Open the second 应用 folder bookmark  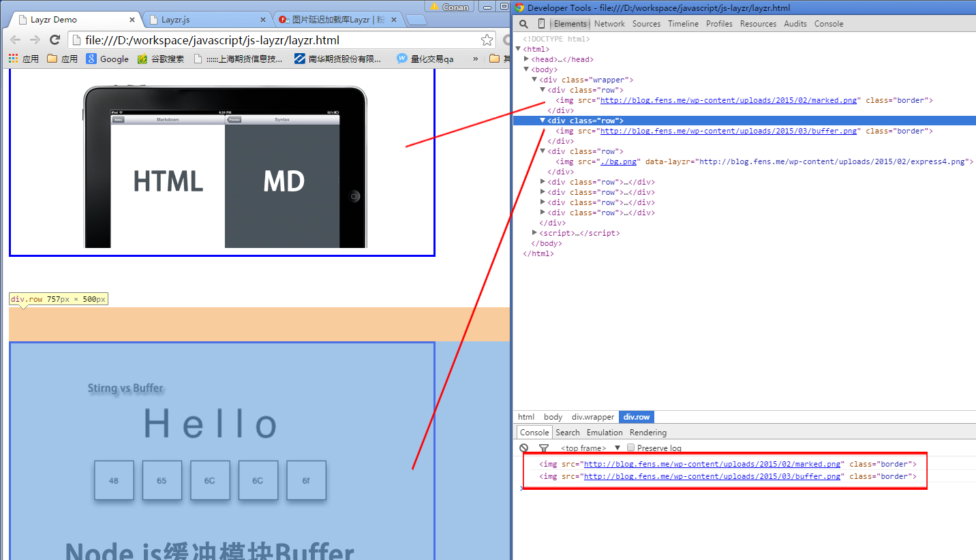pos(63,59)
